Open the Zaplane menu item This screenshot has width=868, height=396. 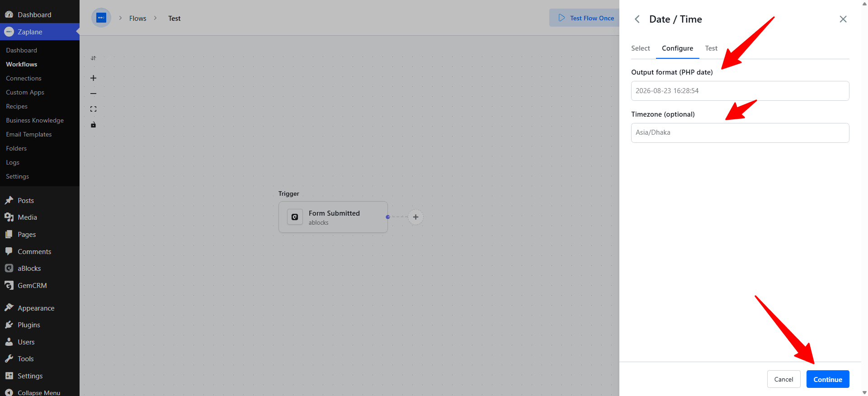[40, 32]
